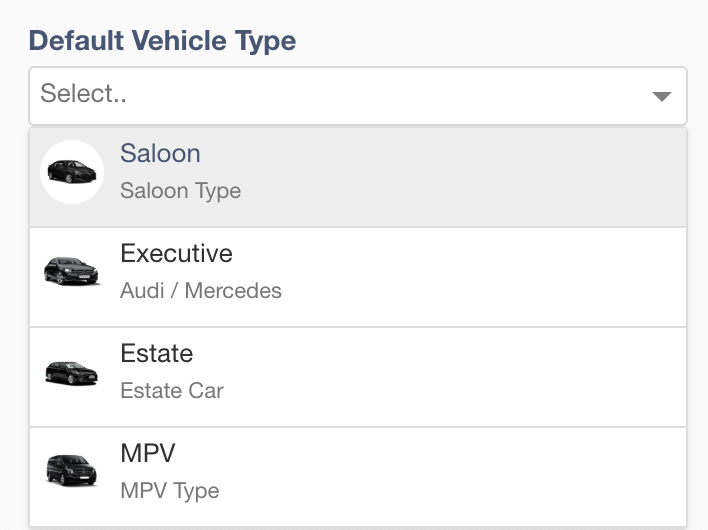Click the Saloon car icon
The height and width of the screenshot is (530, 708).
(72, 172)
